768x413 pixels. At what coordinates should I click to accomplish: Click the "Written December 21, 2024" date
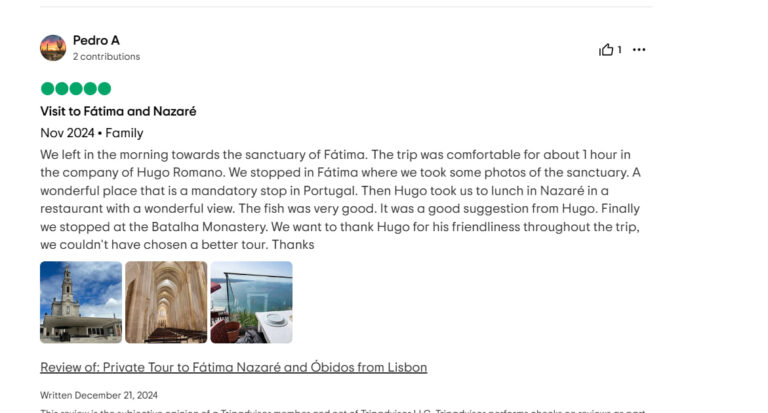(x=99, y=395)
